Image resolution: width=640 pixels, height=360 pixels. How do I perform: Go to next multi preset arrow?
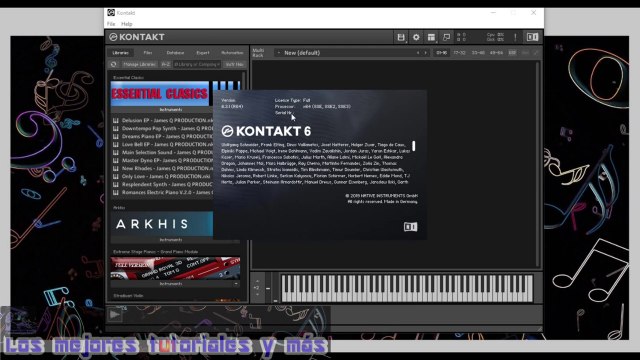(x=425, y=53)
